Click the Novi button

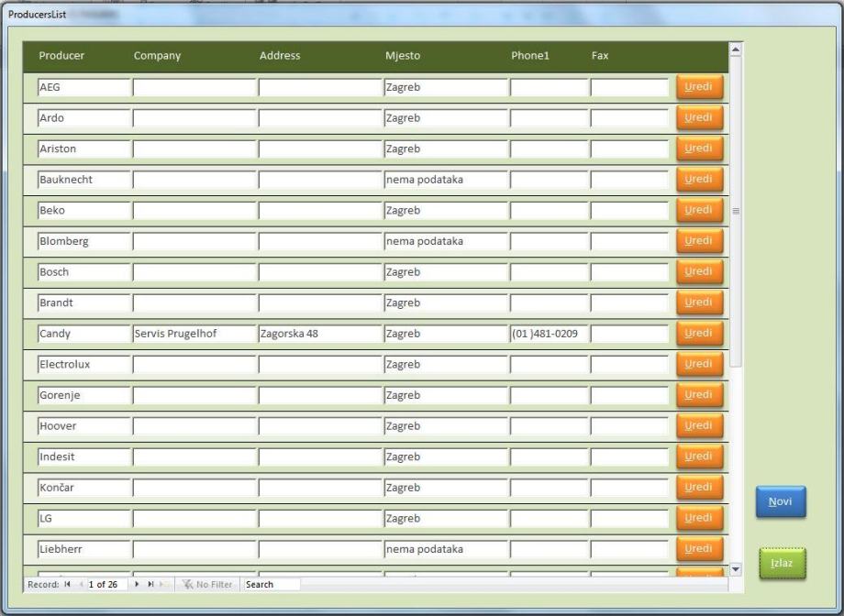point(781,502)
